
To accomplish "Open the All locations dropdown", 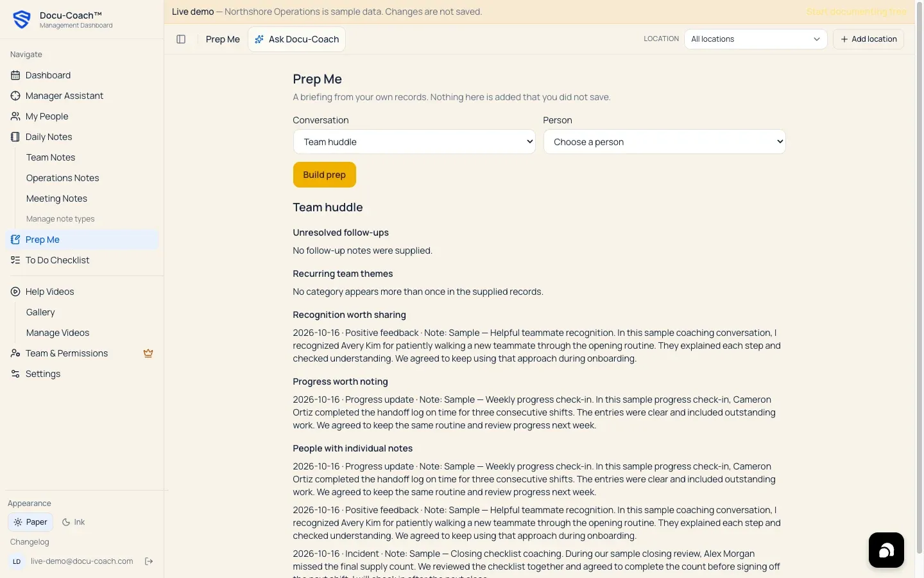I will [756, 39].
